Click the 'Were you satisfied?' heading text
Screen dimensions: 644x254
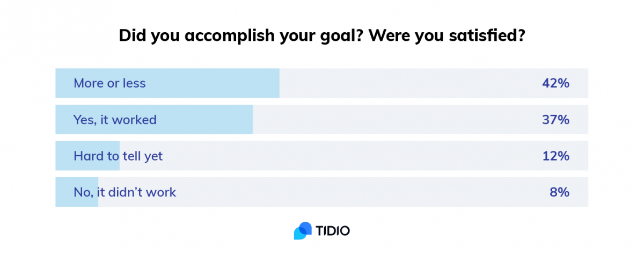click(x=448, y=37)
